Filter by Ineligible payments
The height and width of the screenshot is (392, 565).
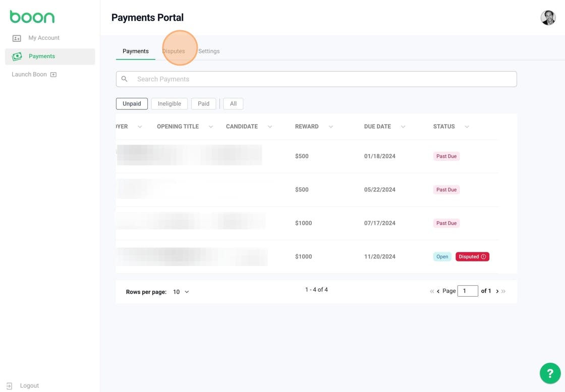pyautogui.click(x=169, y=104)
